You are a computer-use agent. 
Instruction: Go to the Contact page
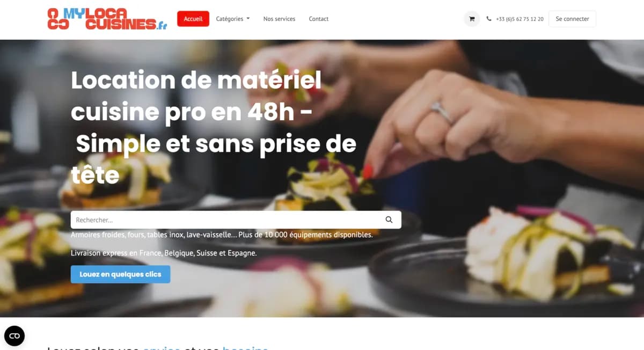[319, 19]
